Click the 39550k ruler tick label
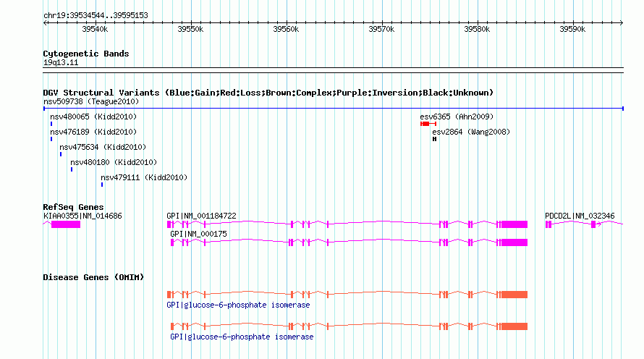 [190, 29]
